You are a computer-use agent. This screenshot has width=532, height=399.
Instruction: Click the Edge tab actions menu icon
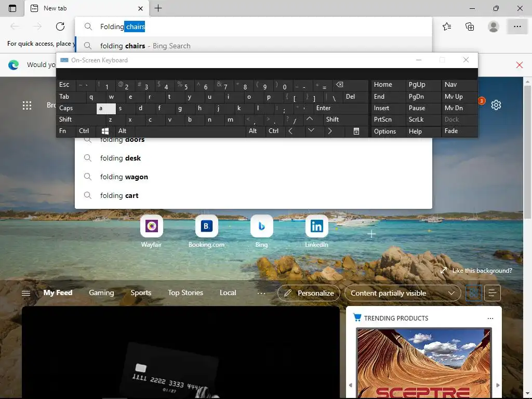point(12,8)
